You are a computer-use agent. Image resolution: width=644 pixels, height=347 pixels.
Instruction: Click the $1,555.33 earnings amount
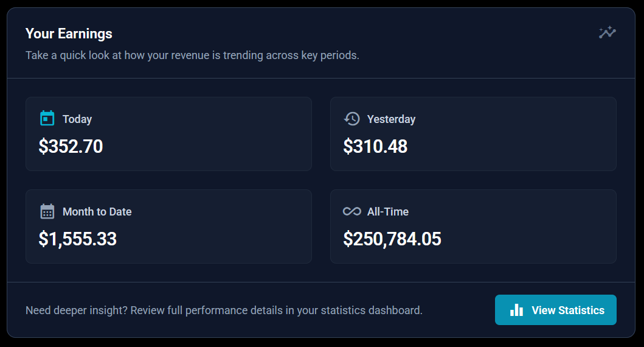[77, 239]
